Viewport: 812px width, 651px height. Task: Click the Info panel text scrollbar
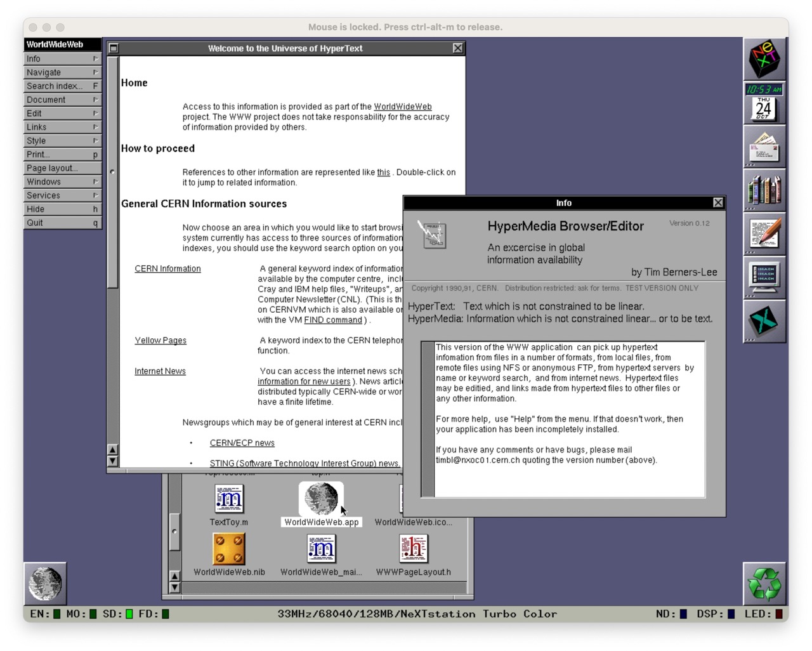(428, 419)
